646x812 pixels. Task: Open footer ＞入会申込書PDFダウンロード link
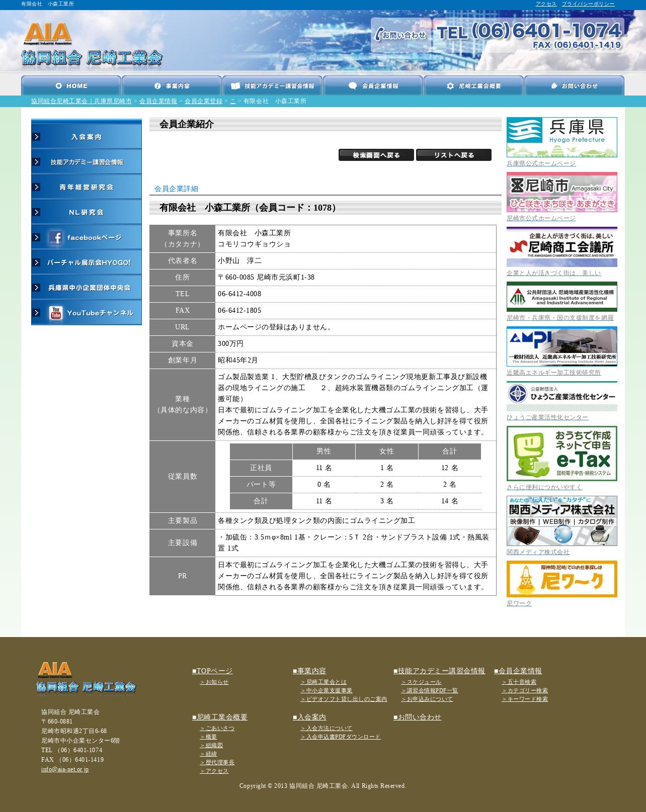(x=341, y=737)
